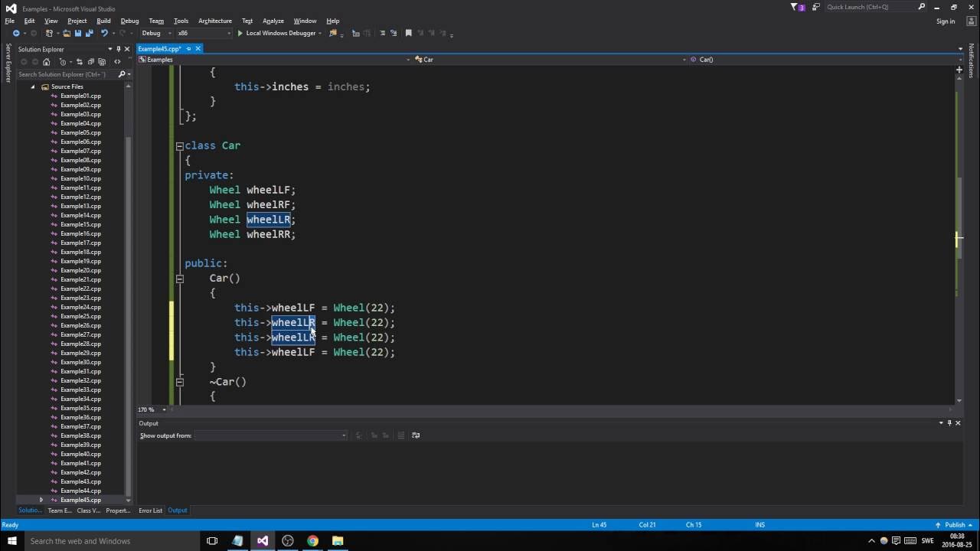Click the comment selected lines toolbar icon
The width and height of the screenshot is (980, 551).
381,33
